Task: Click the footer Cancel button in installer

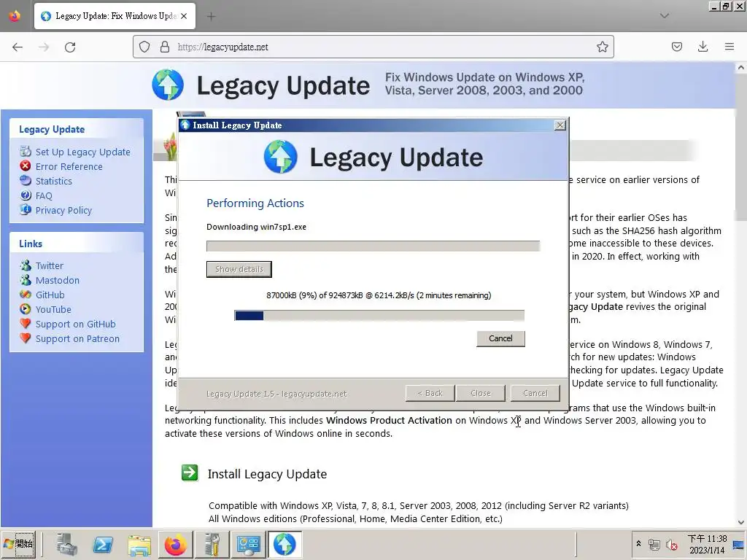Action: coord(535,393)
